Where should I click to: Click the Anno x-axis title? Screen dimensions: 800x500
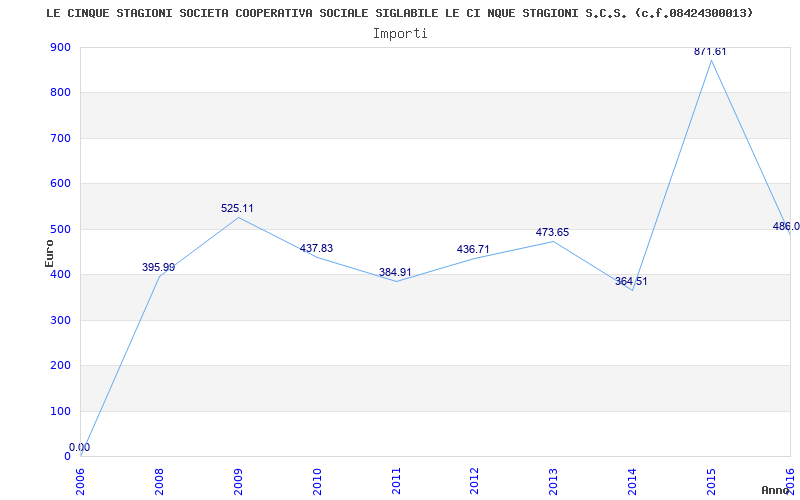775,490
